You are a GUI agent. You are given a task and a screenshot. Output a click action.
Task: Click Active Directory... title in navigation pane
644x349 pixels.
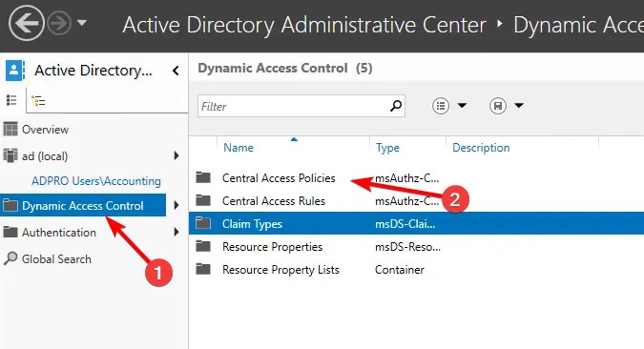(x=93, y=71)
